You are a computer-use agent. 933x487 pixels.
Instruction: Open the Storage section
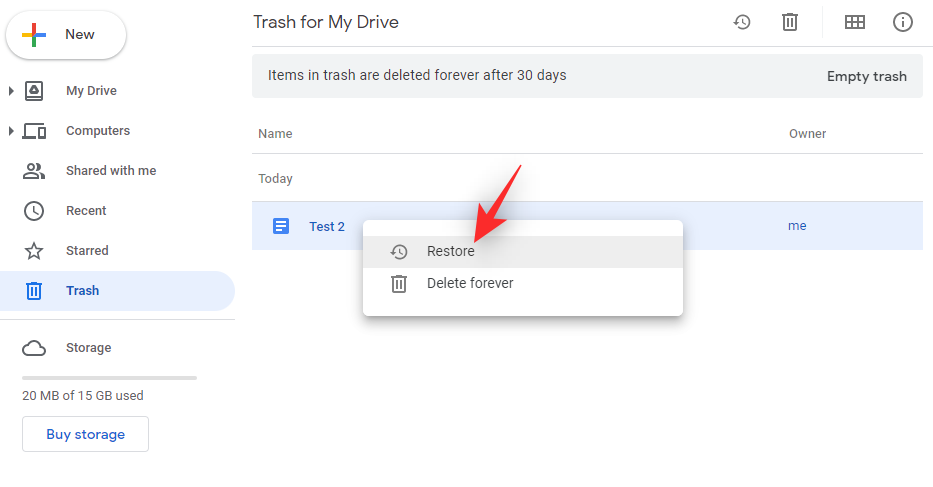tap(88, 348)
